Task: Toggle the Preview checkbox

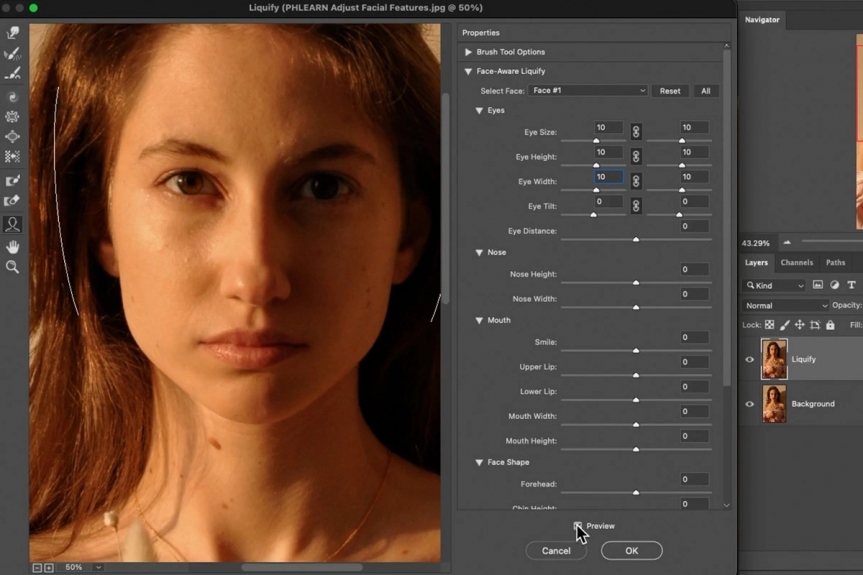Action: point(578,526)
